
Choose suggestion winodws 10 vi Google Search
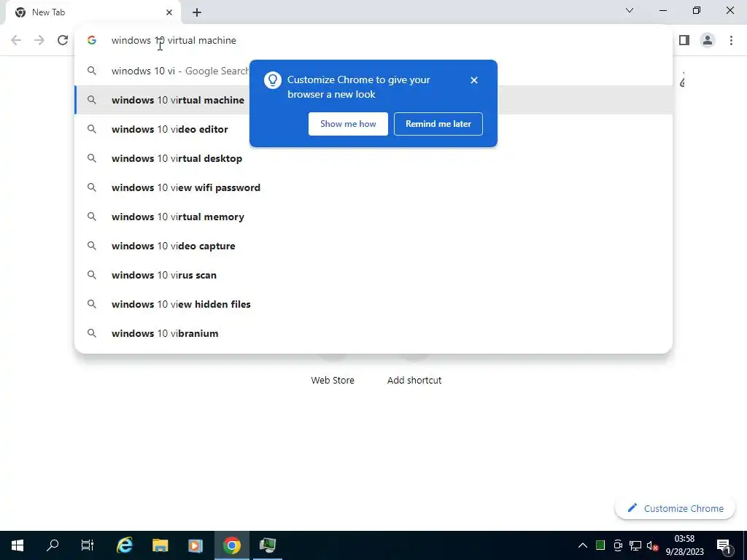(373, 71)
